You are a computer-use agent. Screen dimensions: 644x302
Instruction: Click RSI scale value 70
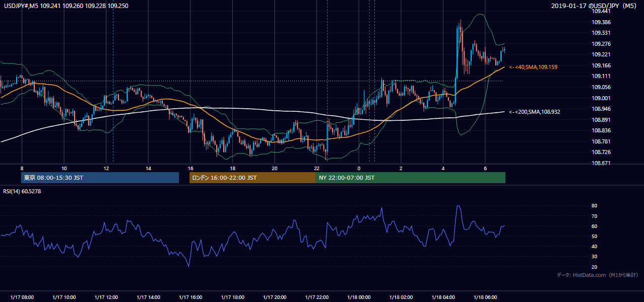point(595,216)
